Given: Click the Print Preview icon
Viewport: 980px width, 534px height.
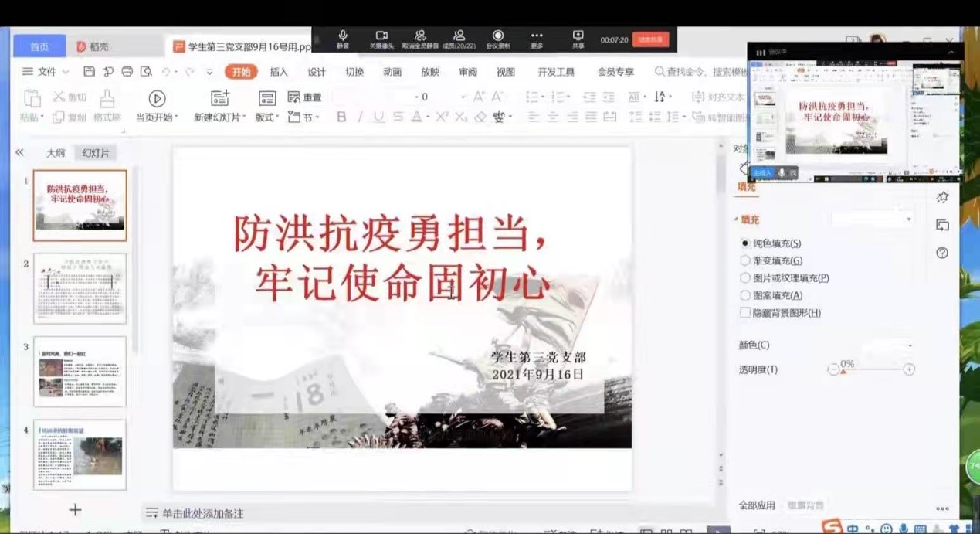Looking at the screenshot, I should click(146, 72).
